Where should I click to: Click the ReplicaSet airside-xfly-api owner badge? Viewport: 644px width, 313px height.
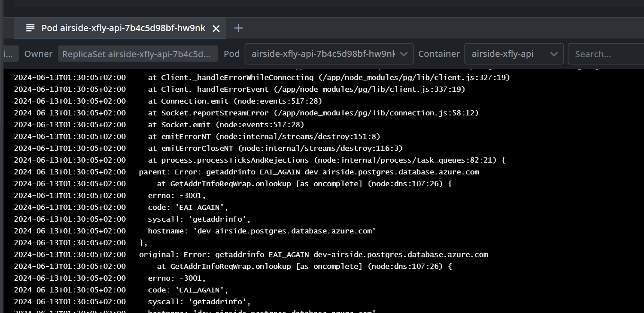138,54
